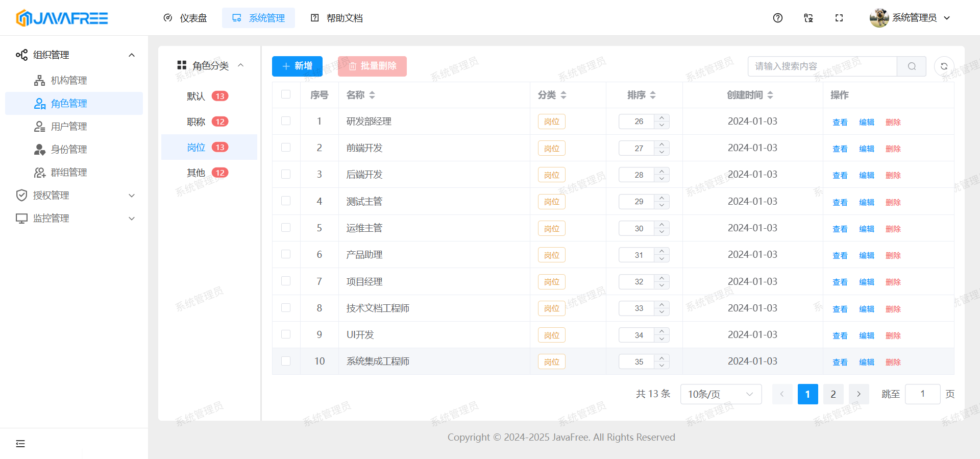The image size is (980, 459).
Task: Click the 新增 button
Action: [297, 66]
